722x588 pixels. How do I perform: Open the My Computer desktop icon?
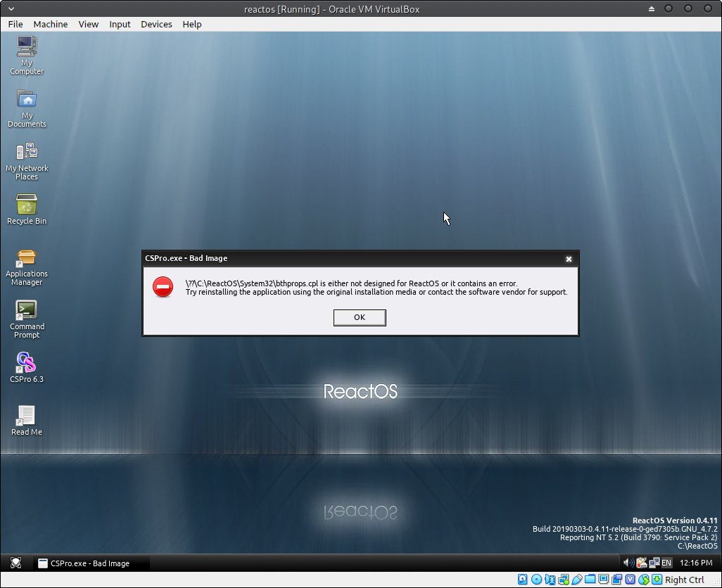(27, 55)
